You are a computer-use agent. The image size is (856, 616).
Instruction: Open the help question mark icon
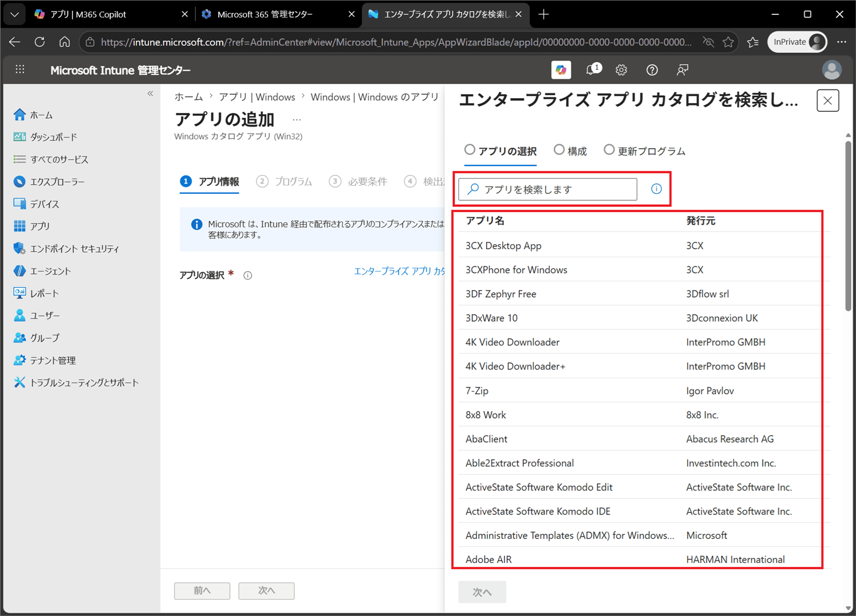pos(652,70)
